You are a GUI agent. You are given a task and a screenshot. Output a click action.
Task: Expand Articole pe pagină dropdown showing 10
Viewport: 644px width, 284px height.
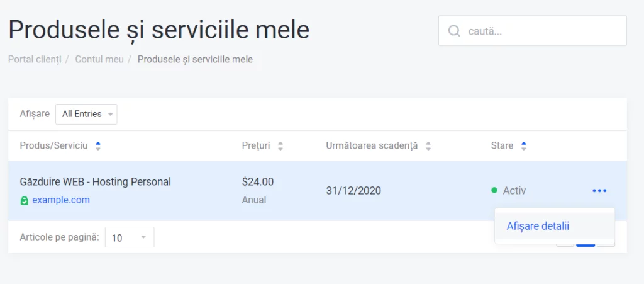coord(130,237)
